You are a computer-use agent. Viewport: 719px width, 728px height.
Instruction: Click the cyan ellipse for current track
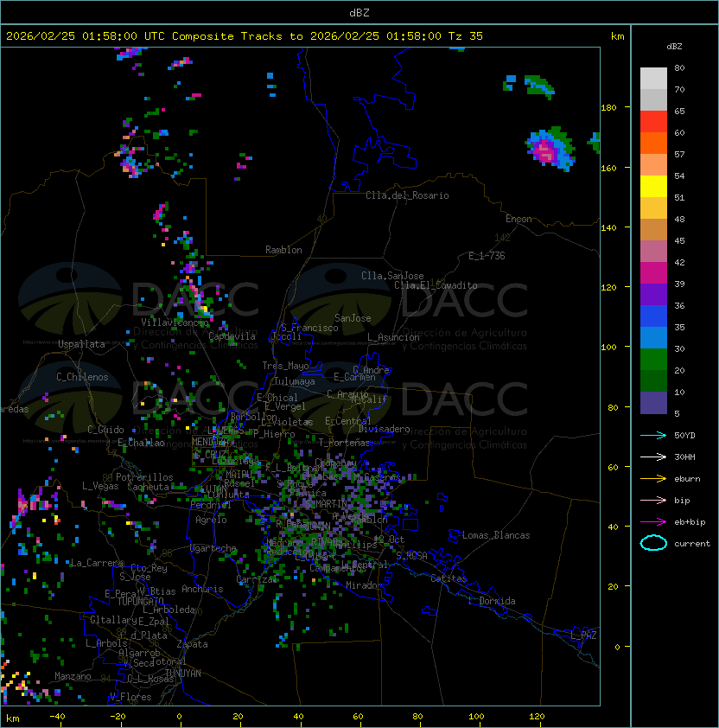(653, 543)
